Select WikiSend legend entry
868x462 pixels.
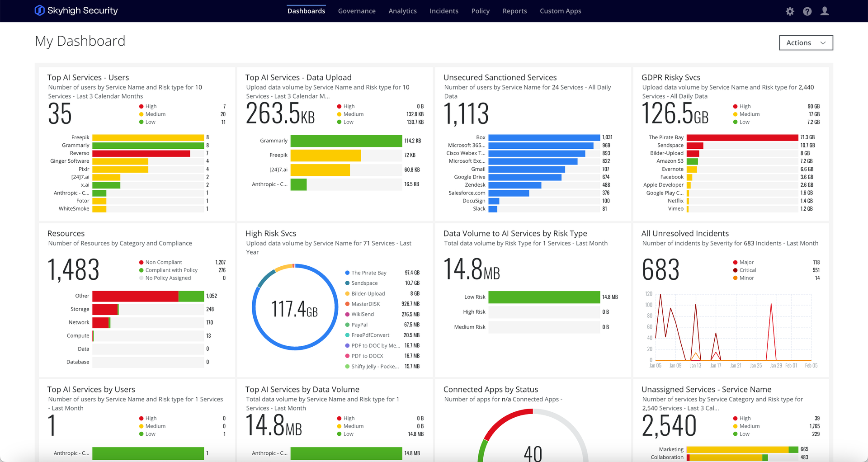click(382, 314)
